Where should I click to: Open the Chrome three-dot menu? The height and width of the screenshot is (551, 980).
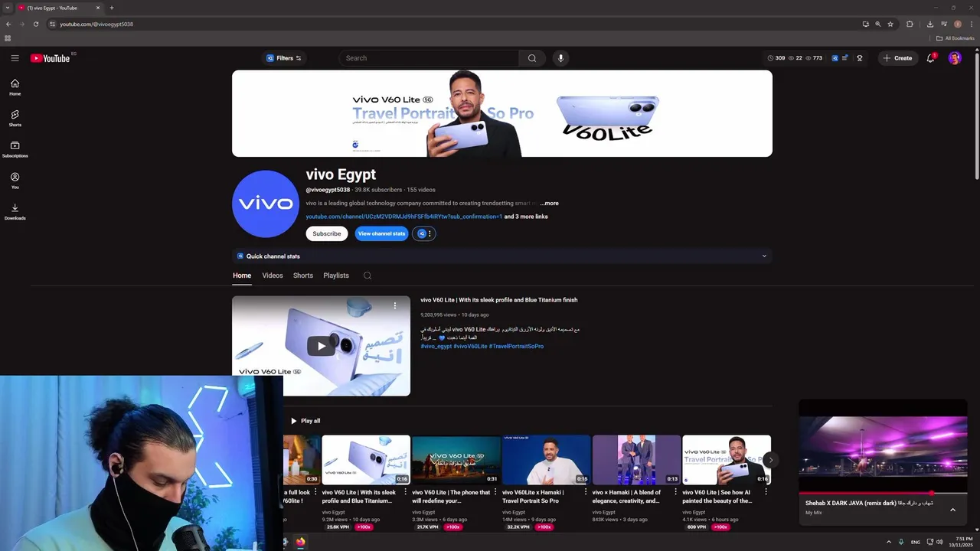(x=970, y=24)
